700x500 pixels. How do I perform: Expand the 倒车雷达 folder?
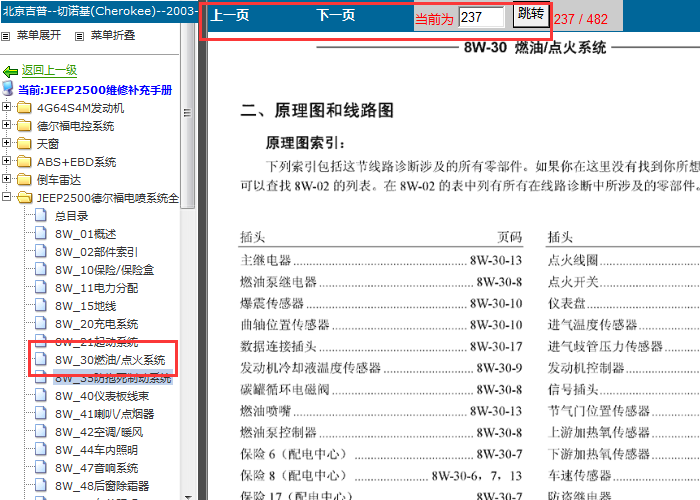point(6,179)
